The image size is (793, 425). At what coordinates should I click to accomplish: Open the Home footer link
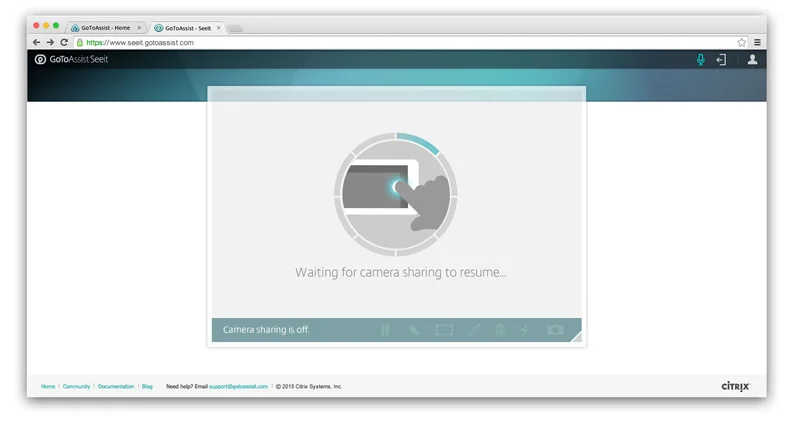click(x=48, y=387)
